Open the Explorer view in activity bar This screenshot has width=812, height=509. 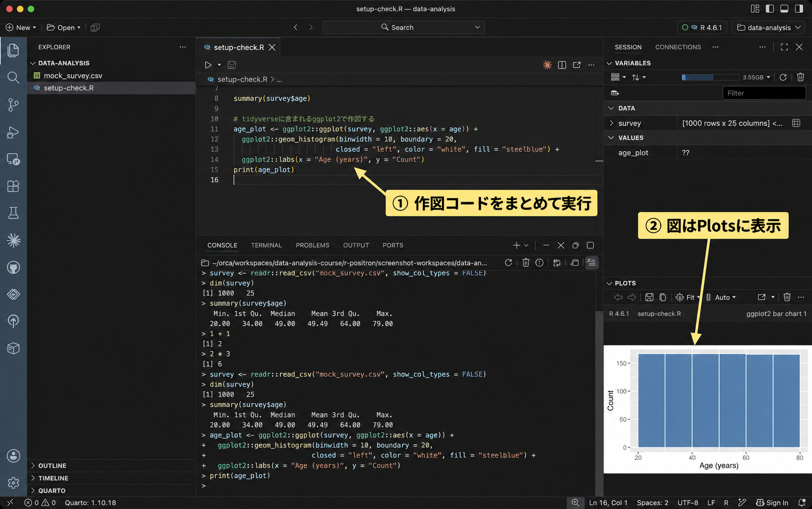[x=13, y=50]
